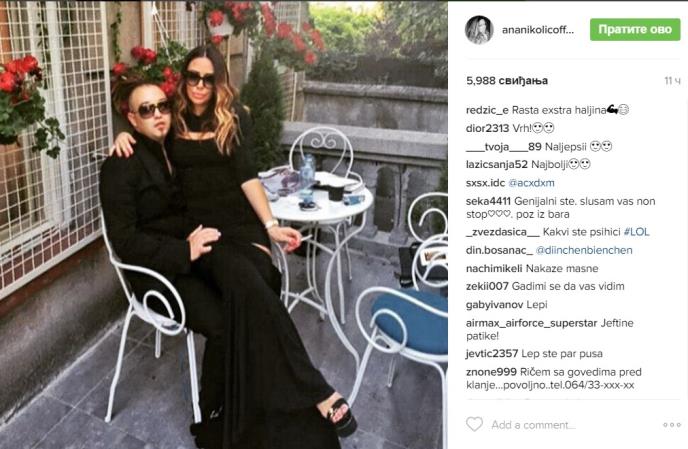Open the @acxdxm mention
This screenshot has height=449, width=688.
(x=531, y=183)
